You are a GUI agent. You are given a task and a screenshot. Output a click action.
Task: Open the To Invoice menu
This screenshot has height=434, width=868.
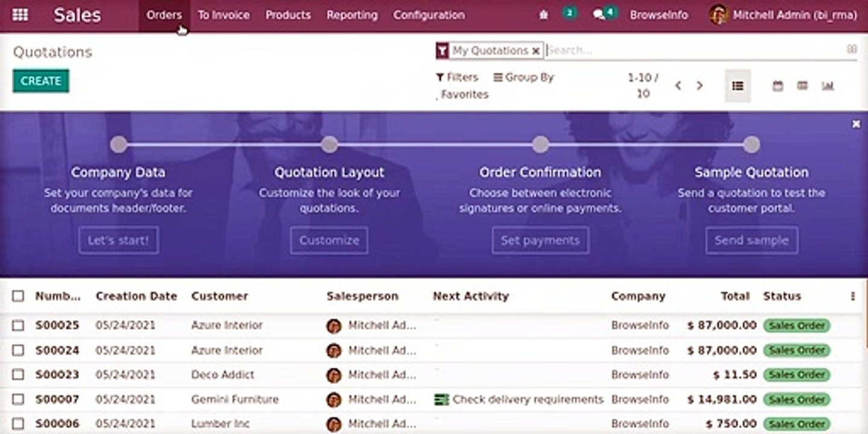(224, 15)
